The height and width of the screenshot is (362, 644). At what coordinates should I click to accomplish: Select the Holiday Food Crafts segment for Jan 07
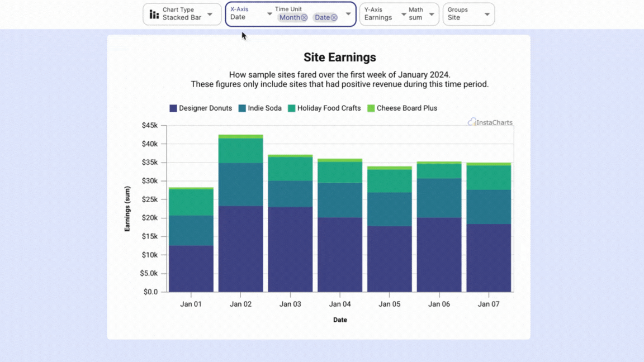pos(489,178)
